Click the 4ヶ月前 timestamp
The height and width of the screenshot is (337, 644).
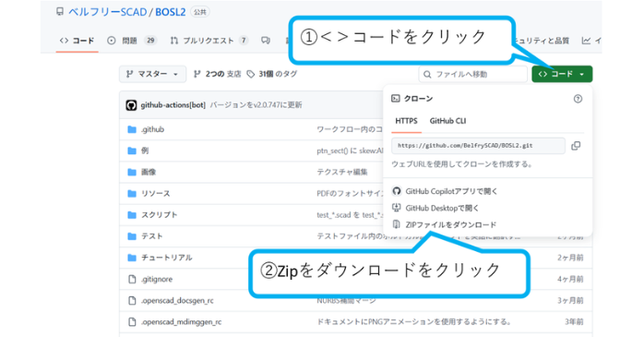coord(570,279)
